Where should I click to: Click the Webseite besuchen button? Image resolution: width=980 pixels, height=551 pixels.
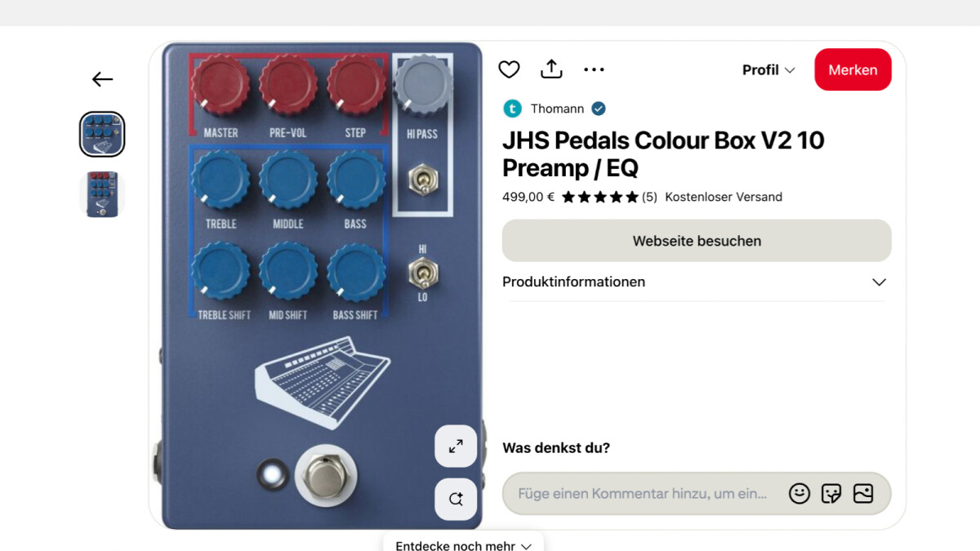697,241
